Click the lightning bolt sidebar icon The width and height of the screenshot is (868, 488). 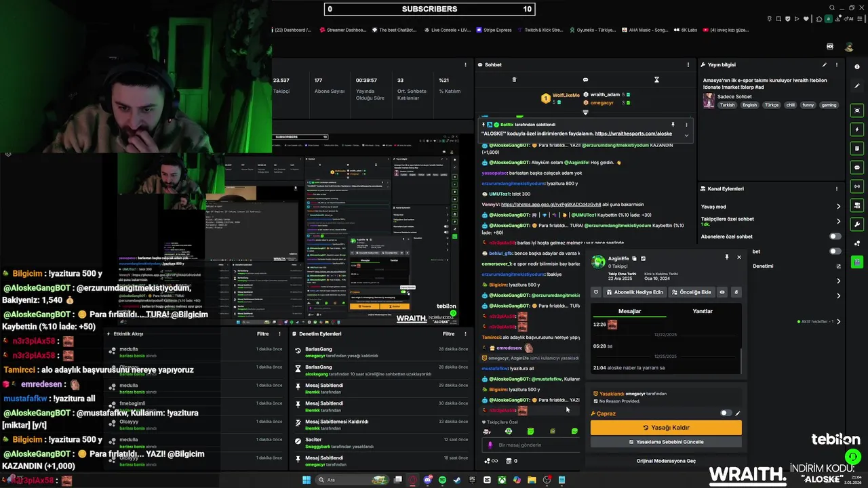(857, 129)
